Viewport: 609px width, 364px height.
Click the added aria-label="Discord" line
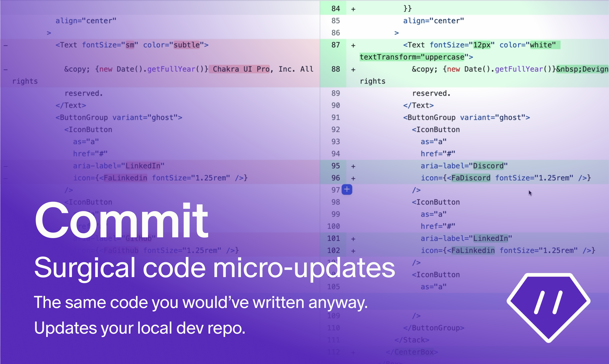click(464, 166)
